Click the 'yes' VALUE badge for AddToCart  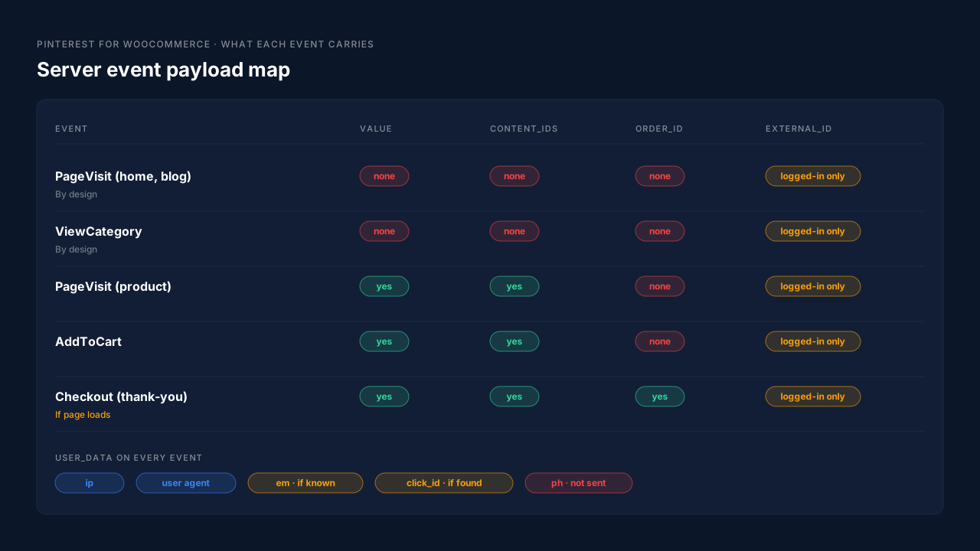click(384, 341)
